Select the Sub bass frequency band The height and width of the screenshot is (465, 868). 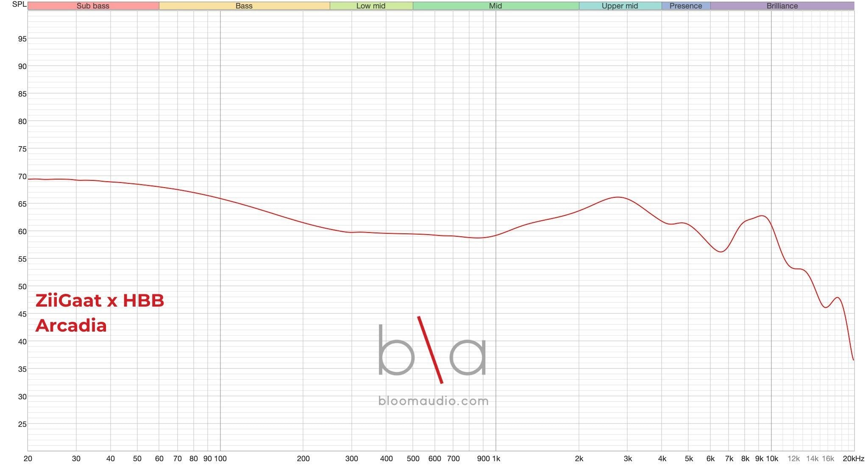[93, 6]
